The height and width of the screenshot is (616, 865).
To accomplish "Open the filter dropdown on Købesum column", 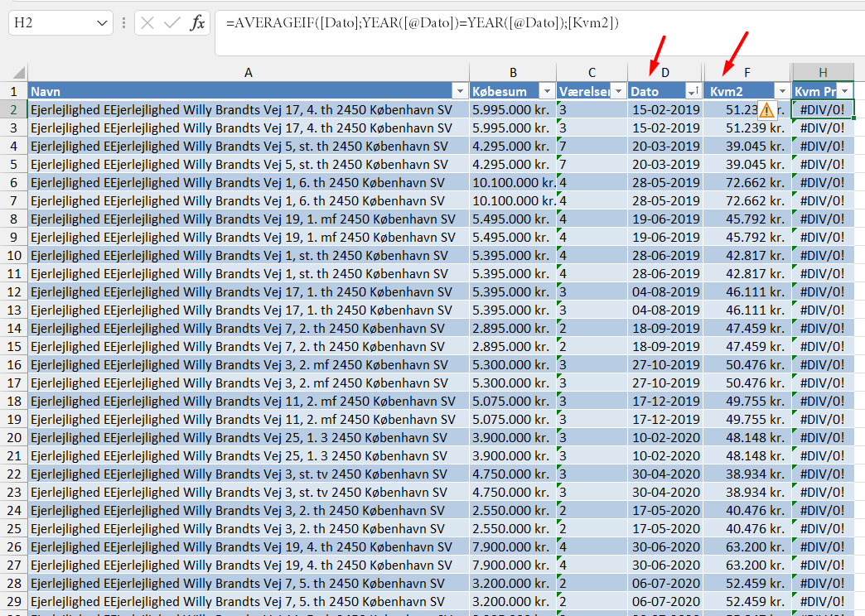I will [546, 91].
